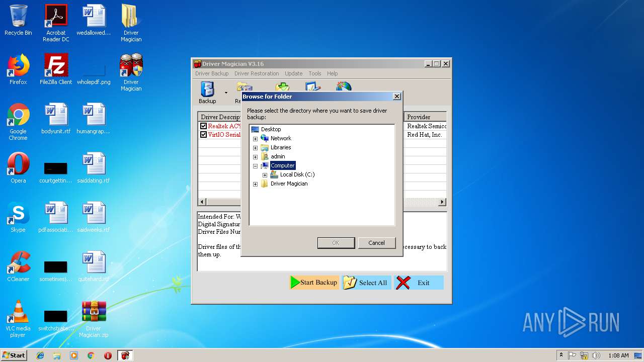644x362 pixels.
Task: Click Cancel in Browse for Folder
Action: point(376,243)
